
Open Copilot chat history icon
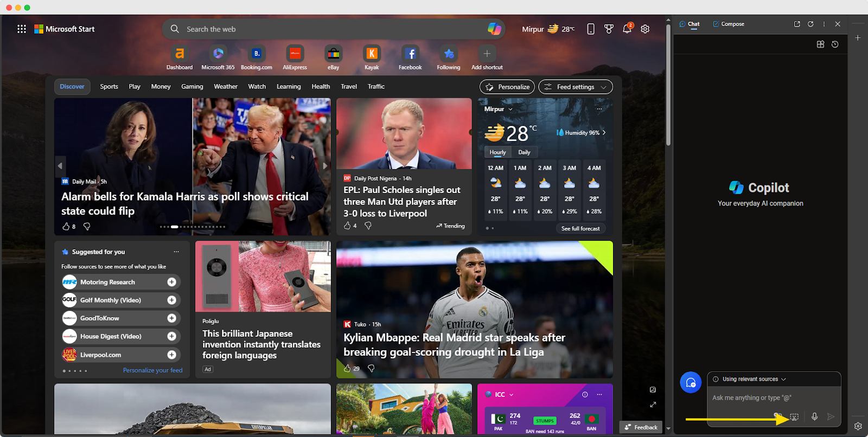pyautogui.click(x=835, y=44)
